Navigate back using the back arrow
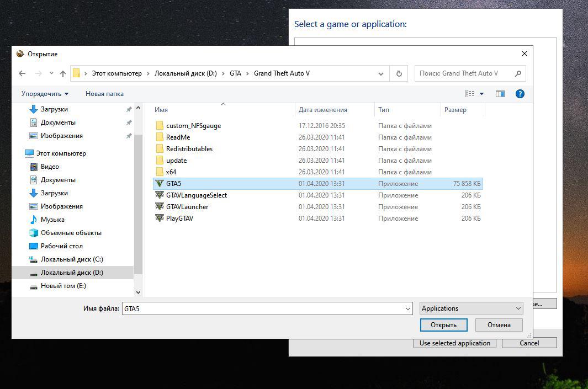This screenshot has height=389, width=588. (x=22, y=73)
